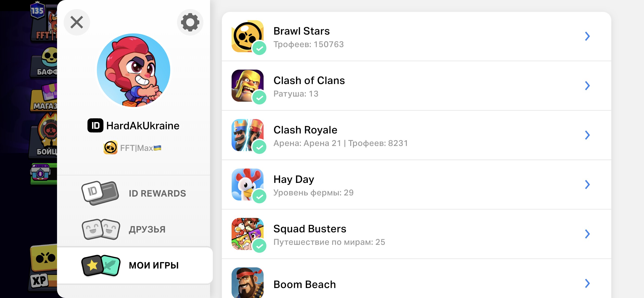Open the ID REWARDS section
This screenshot has height=298, width=644.
coord(134,193)
